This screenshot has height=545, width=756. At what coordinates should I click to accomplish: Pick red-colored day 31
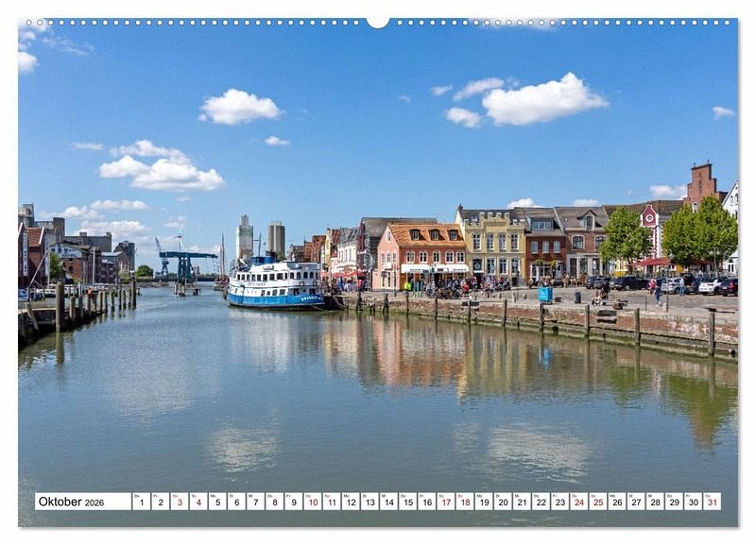tap(713, 502)
